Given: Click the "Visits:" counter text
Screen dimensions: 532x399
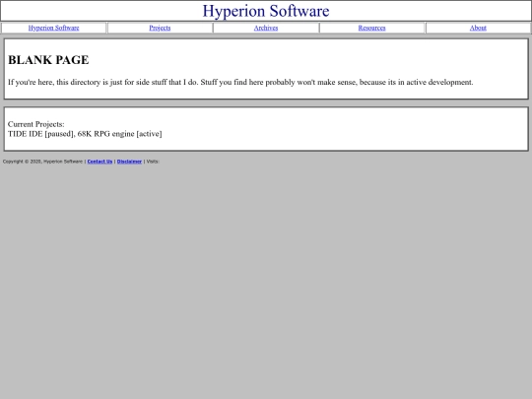Looking at the screenshot, I should (x=153, y=162).
